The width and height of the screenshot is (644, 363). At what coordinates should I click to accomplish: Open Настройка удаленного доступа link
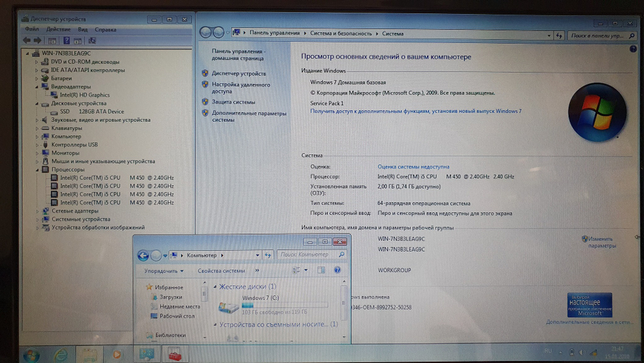tap(241, 88)
